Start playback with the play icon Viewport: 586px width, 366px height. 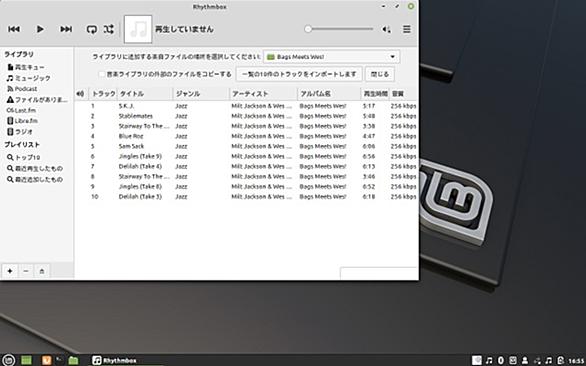(x=40, y=29)
